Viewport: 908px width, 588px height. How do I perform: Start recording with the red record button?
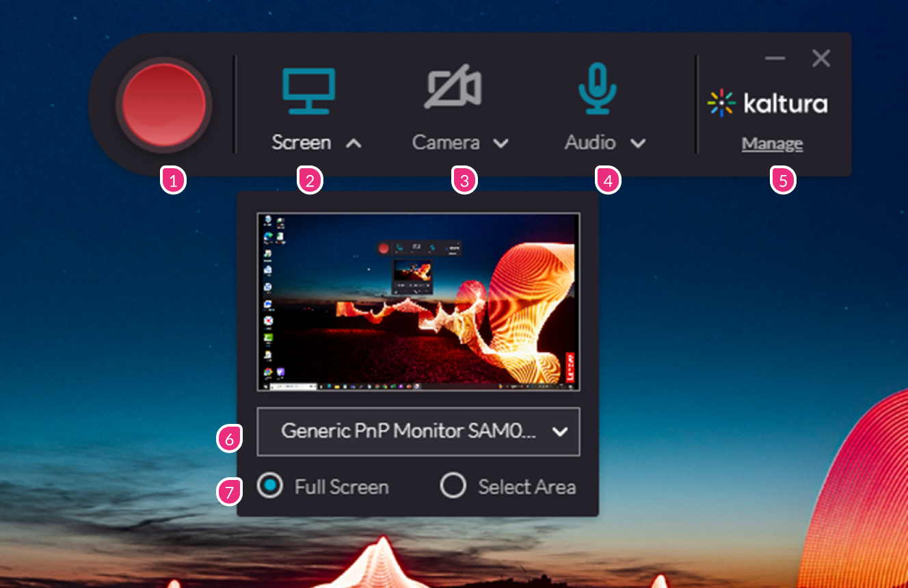coord(163,105)
